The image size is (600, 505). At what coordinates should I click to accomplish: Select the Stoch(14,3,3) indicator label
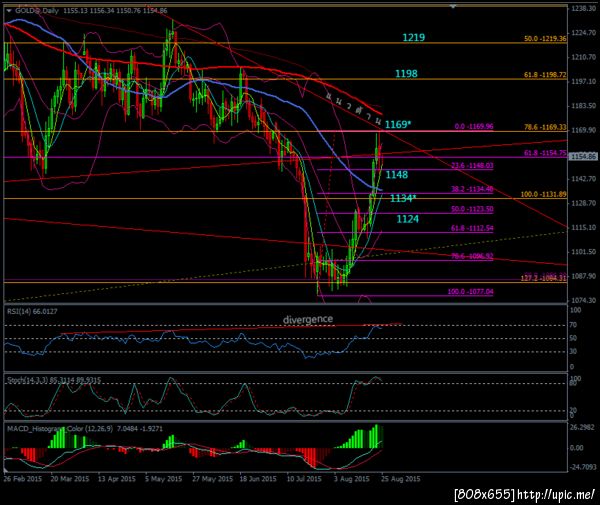54,380
